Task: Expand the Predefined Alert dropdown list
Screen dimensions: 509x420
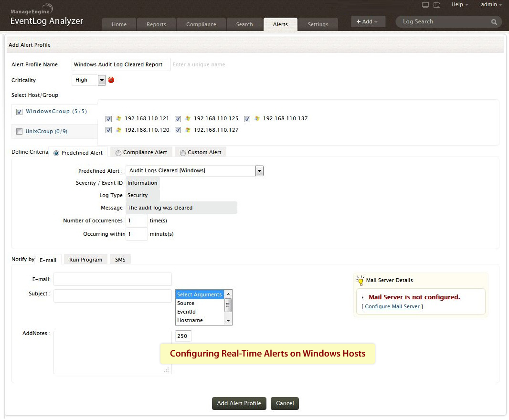Action: pyautogui.click(x=259, y=171)
